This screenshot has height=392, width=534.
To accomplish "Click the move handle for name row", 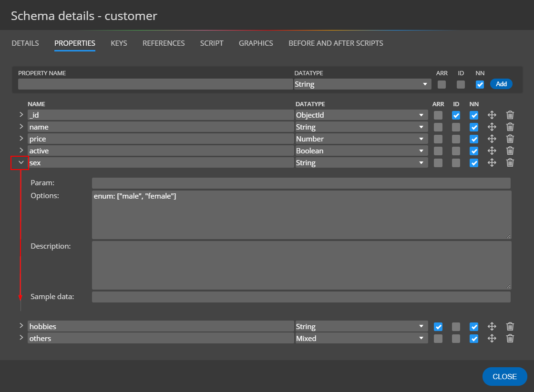I will click(x=492, y=127).
